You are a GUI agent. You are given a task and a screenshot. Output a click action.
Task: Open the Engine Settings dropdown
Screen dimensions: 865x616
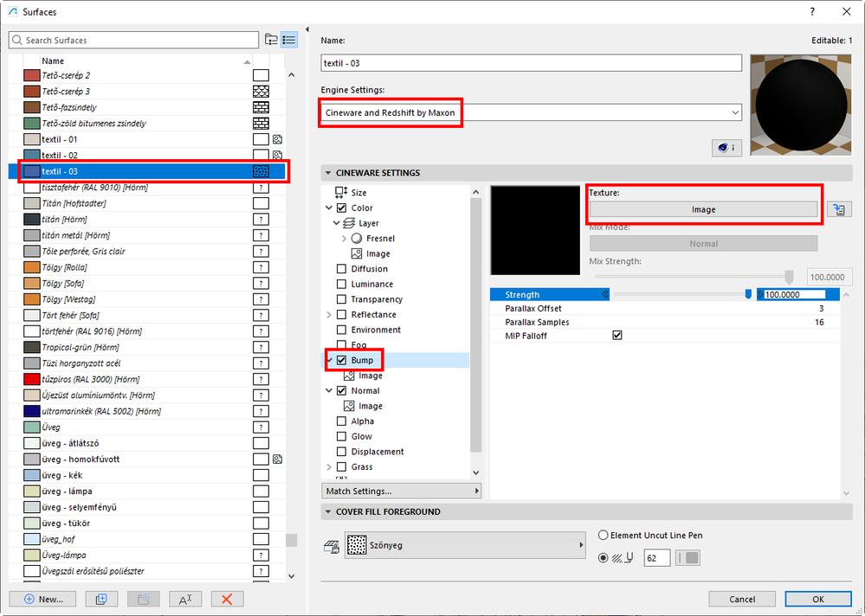(531, 112)
